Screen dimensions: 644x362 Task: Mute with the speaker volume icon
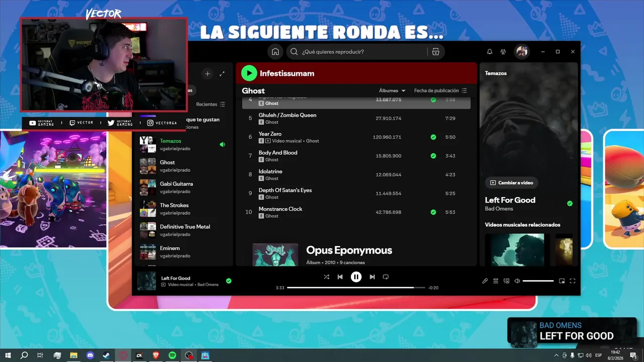pyautogui.click(x=517, y=281)
